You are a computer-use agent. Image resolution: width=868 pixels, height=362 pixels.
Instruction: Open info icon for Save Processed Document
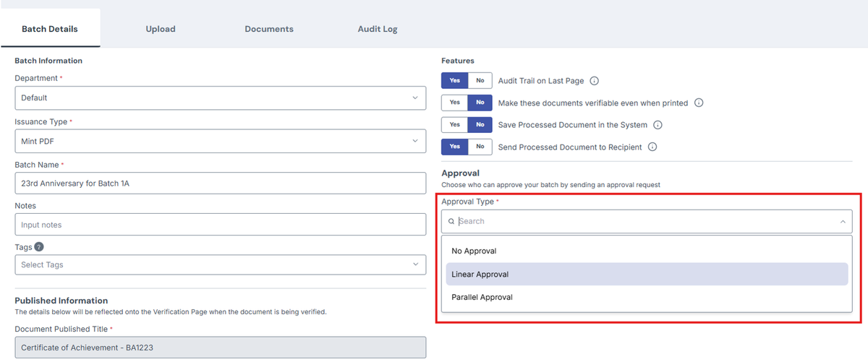(x=658, y=125)
